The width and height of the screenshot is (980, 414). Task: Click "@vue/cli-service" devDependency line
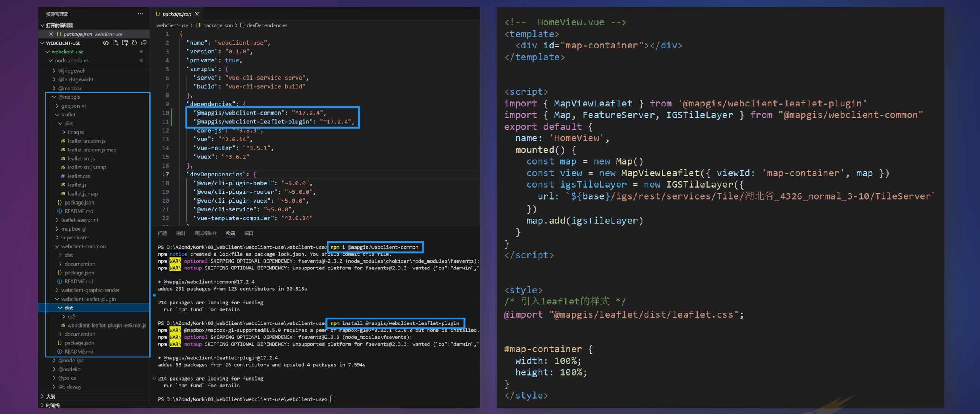click(x=244, y=209)
